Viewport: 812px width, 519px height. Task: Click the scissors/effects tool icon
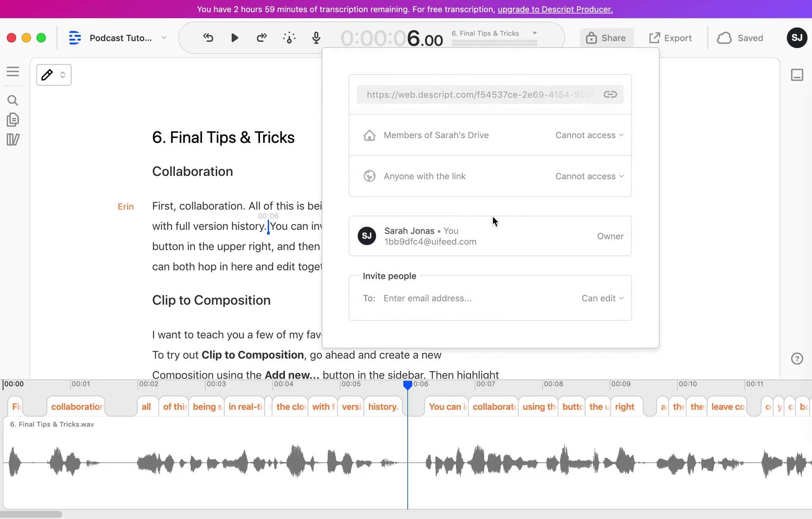289,38
